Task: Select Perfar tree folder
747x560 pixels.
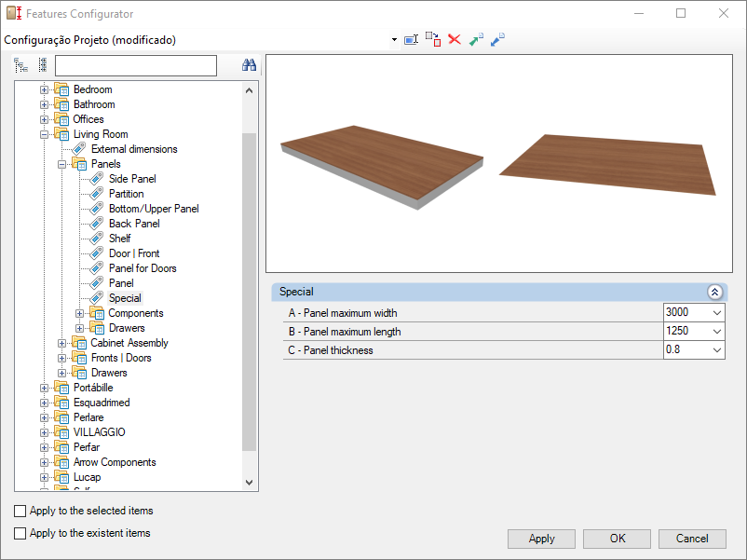Action: tap(87, 447)
